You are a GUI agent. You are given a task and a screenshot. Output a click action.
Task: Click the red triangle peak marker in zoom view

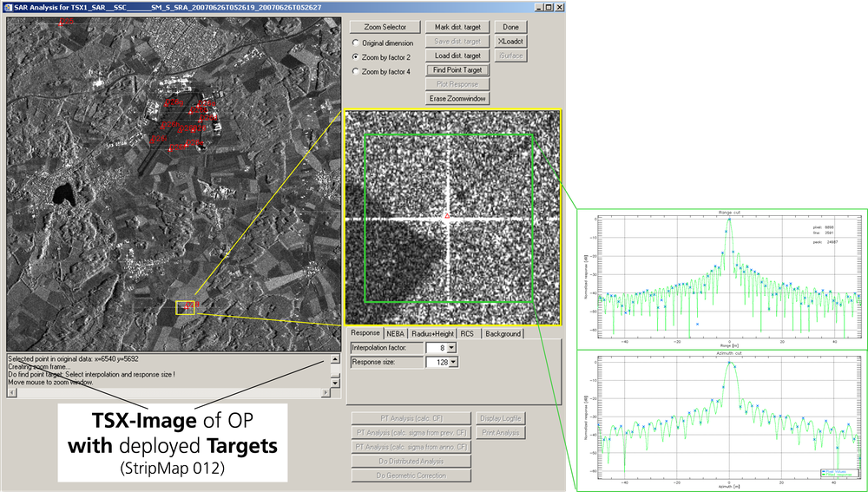[x=448, y=214]
